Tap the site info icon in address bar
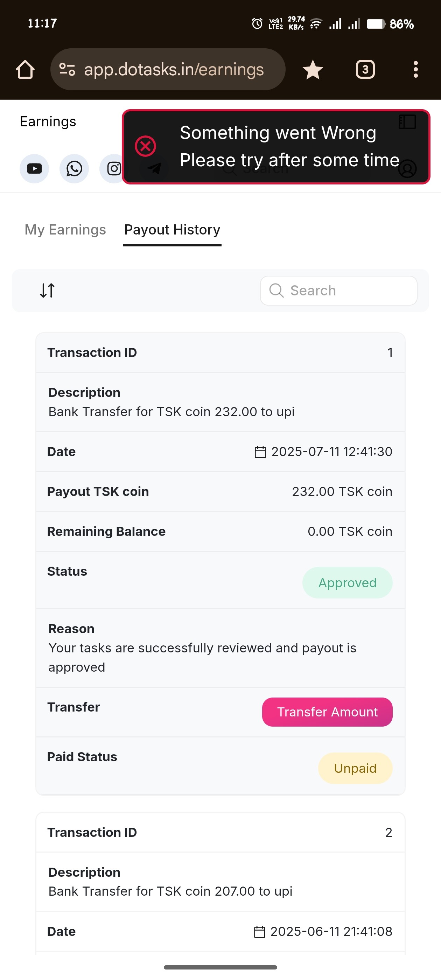This screenshot has width=441, height=980. [x=67, y=70]
